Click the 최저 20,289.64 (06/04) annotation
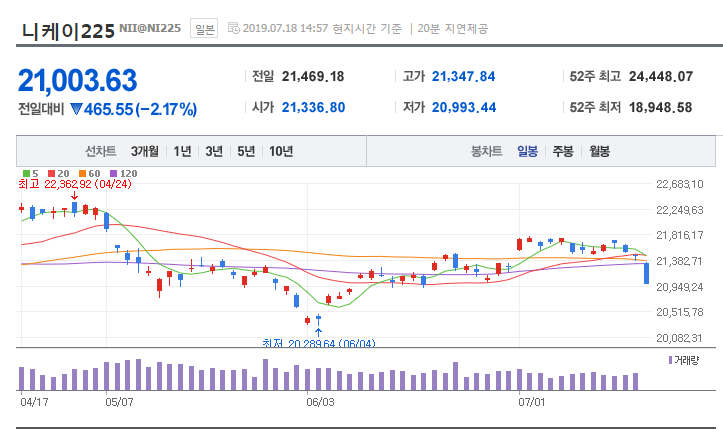 point(319,343)
